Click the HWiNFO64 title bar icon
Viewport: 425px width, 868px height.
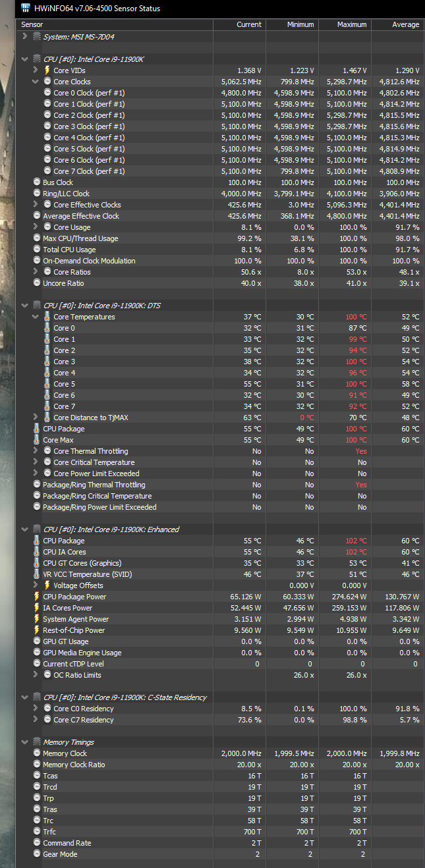pos(25,9)
